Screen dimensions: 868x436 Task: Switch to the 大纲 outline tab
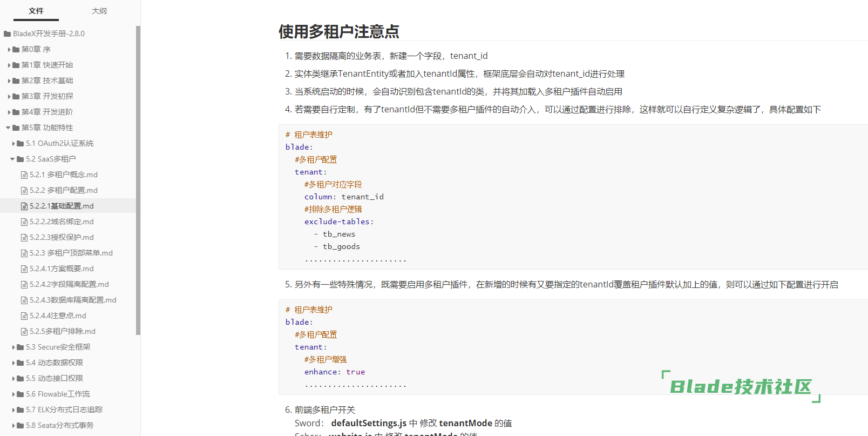coord(99,11)
